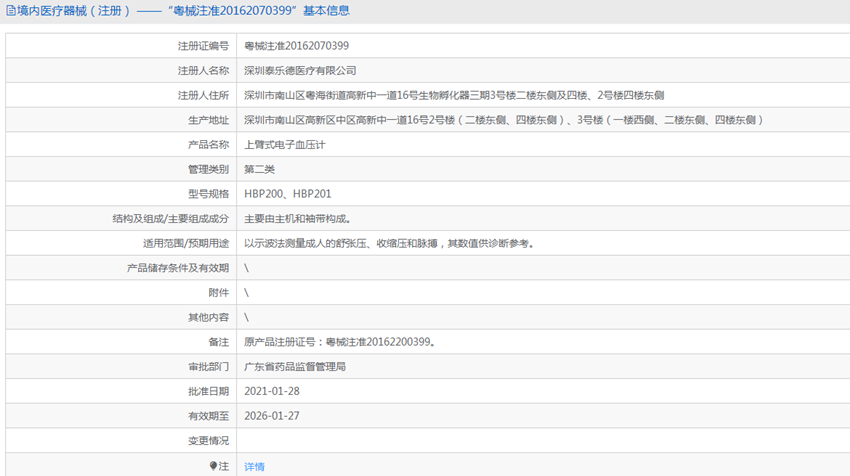Click the registrant name 深圳泰乐德医疗有限公司
This screenshot has height=476, width=850.
pyautogui.click(x=300, y=70)
